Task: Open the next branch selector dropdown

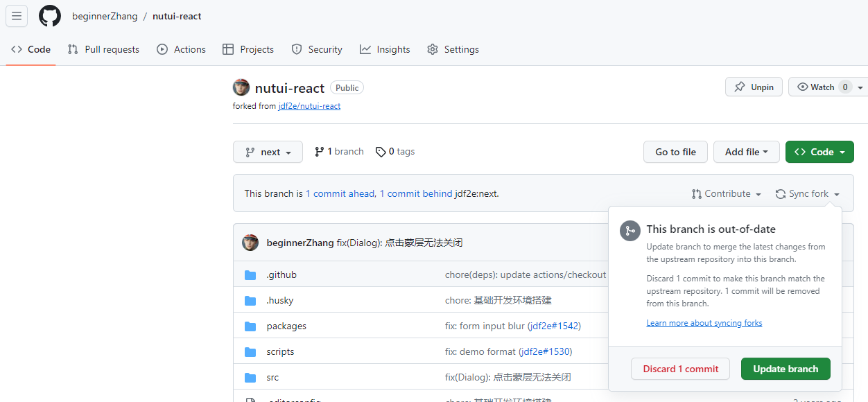Action: 268,152
